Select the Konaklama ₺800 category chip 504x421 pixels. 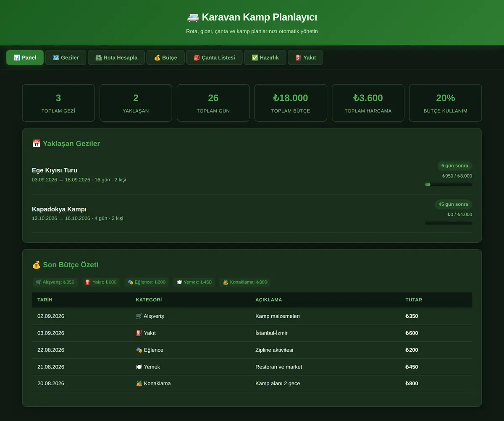[x=245, y=282]
